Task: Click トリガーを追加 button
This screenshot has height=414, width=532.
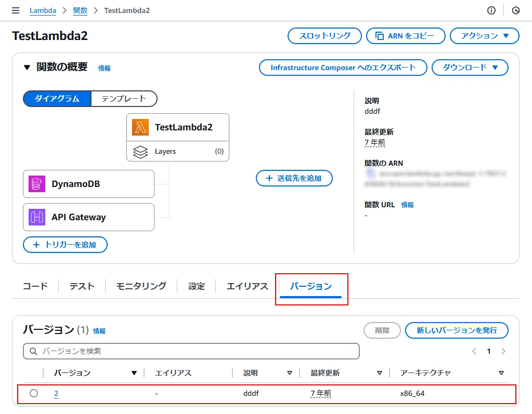Action: tap(65, 245)
